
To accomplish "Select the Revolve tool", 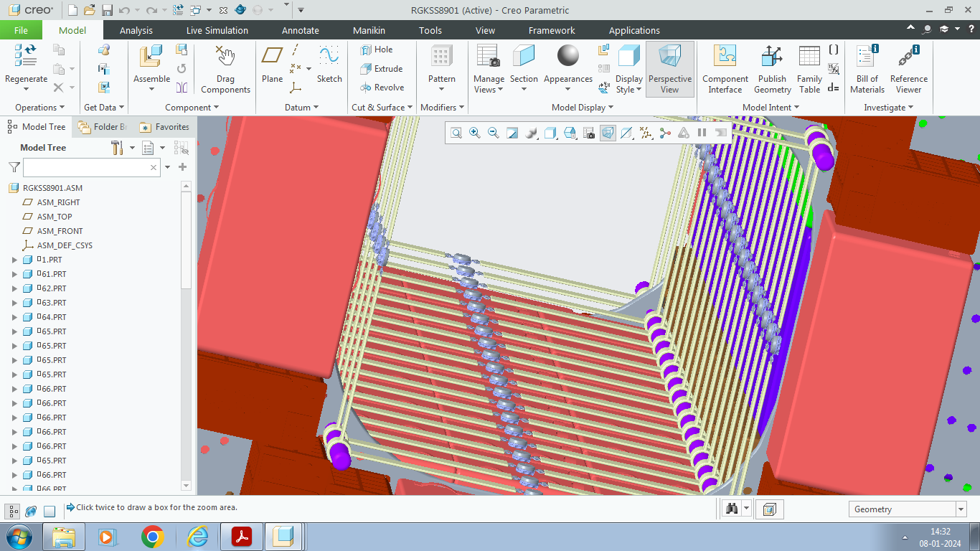I will click(x=382, y=88).
